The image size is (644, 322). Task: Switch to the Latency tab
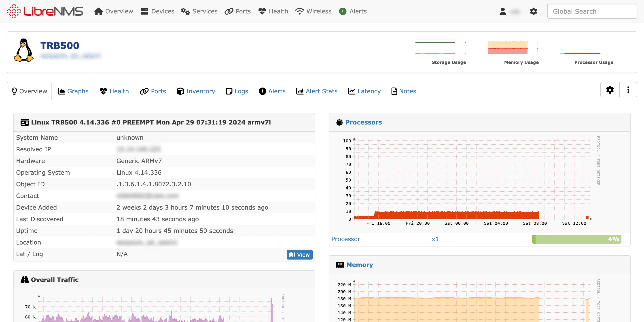point(364,91)
